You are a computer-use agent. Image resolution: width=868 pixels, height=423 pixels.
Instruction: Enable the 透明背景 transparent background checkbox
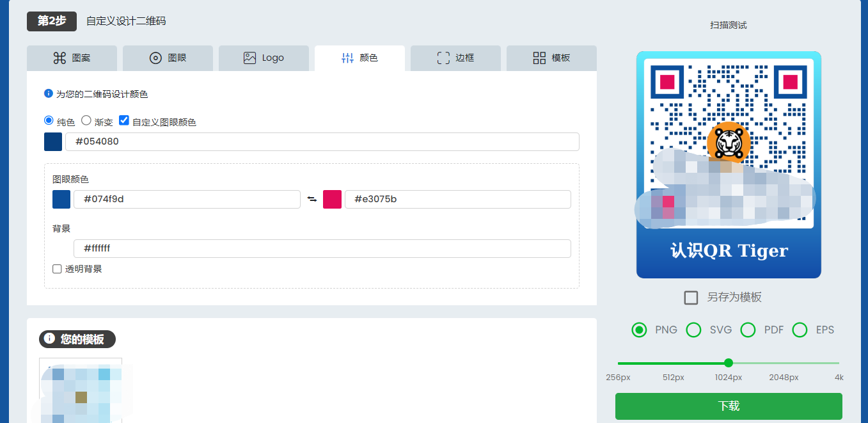pos(57,269)
